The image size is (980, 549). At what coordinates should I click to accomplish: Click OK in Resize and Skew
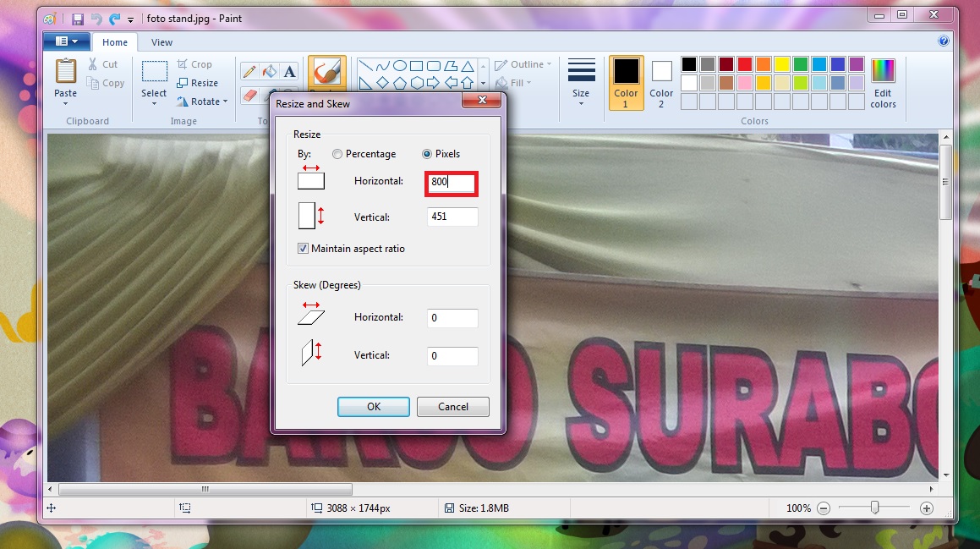pyautogui.click(x=374, y=406)
